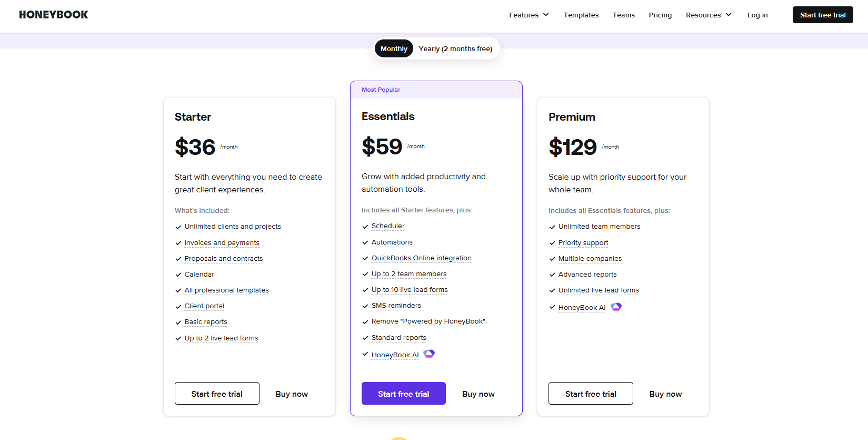This screenshot has width=868, height=440.
Task: Click the checkmark beside Client portal
Action: click(x=178, y=307)
